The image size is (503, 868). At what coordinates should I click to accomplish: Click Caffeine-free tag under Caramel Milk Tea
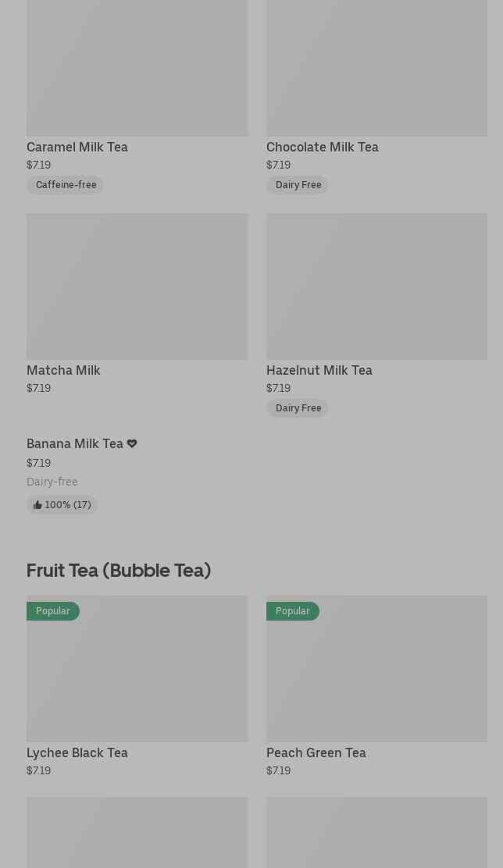click(66, 185)
